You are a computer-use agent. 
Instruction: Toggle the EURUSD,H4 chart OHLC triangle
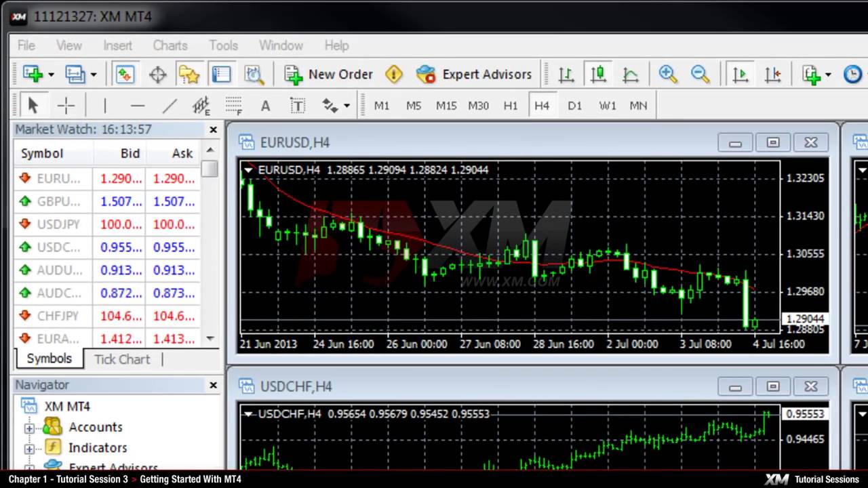tap(249, 170)
